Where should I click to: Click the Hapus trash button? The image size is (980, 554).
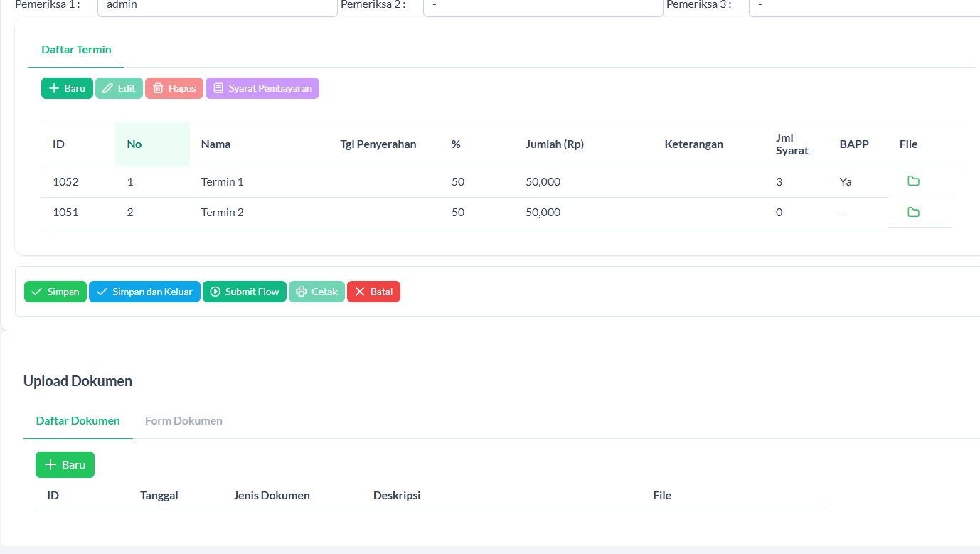174,88
